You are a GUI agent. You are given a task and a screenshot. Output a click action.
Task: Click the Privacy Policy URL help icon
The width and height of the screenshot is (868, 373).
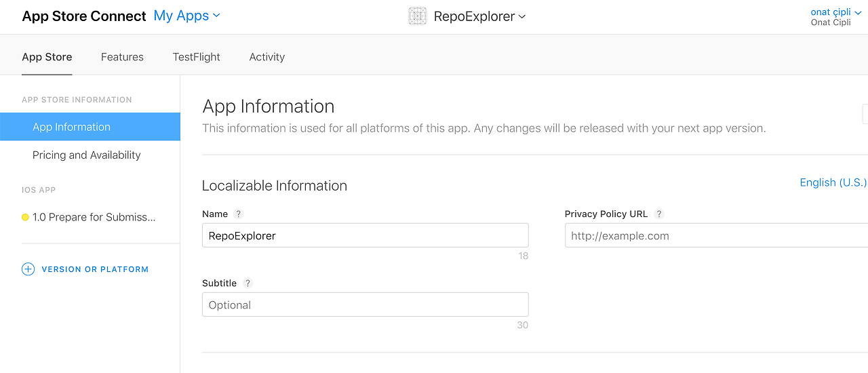click(658, 214)
